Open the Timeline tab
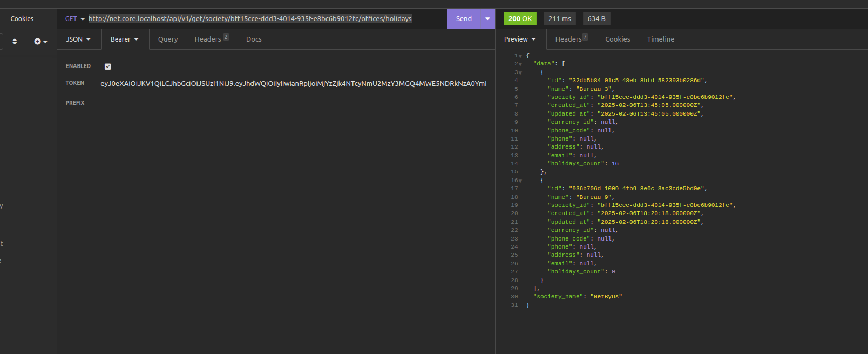The image size is (868, 354). point(661,39)
